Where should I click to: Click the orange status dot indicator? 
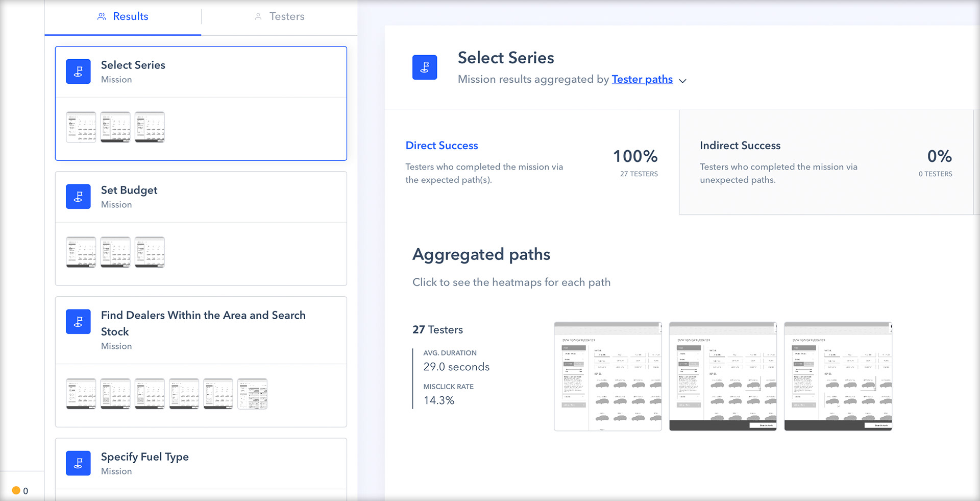(16, 490)
